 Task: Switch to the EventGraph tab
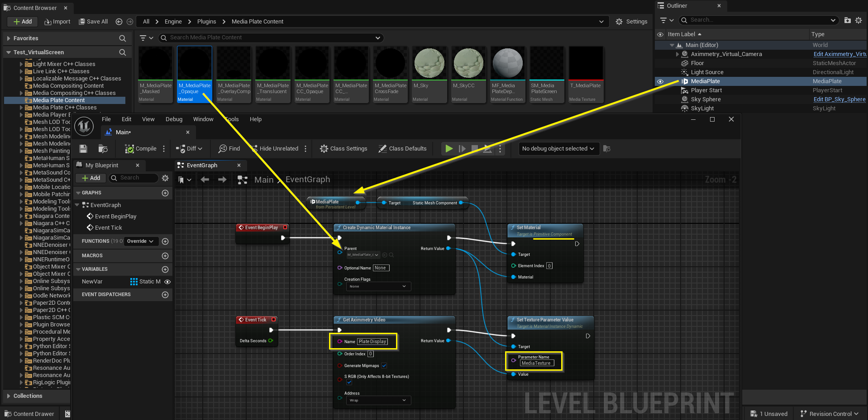(x=202, y=165)
